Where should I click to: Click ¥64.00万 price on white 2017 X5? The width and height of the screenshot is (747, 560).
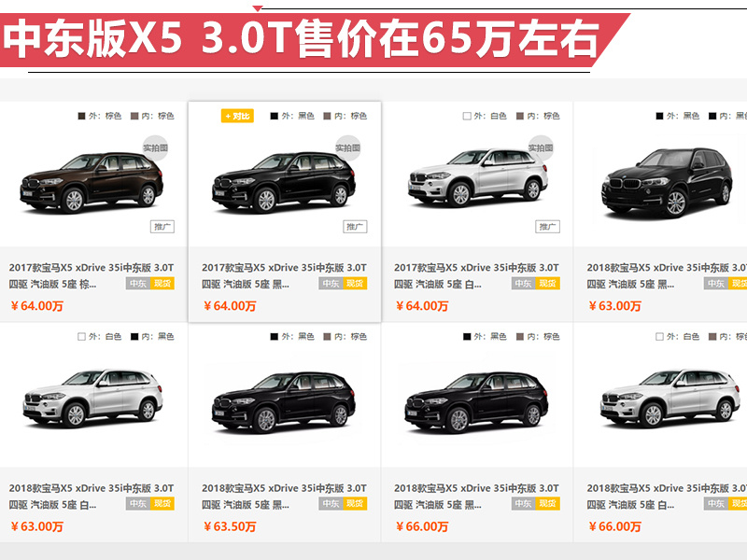point(422,306)
